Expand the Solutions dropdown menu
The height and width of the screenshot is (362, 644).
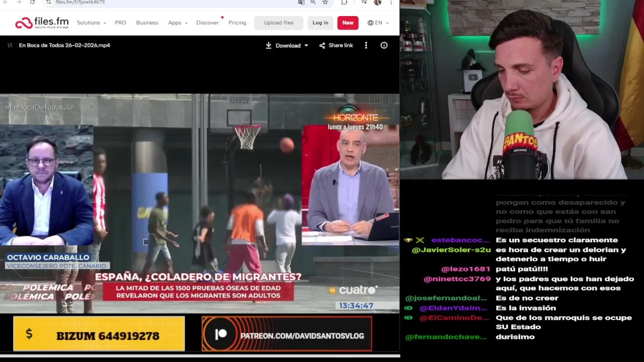click(x=91, y=23)
